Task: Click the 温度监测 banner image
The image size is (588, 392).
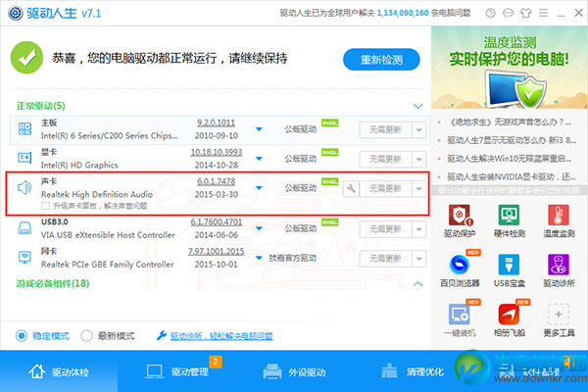Action: (510, 68)
